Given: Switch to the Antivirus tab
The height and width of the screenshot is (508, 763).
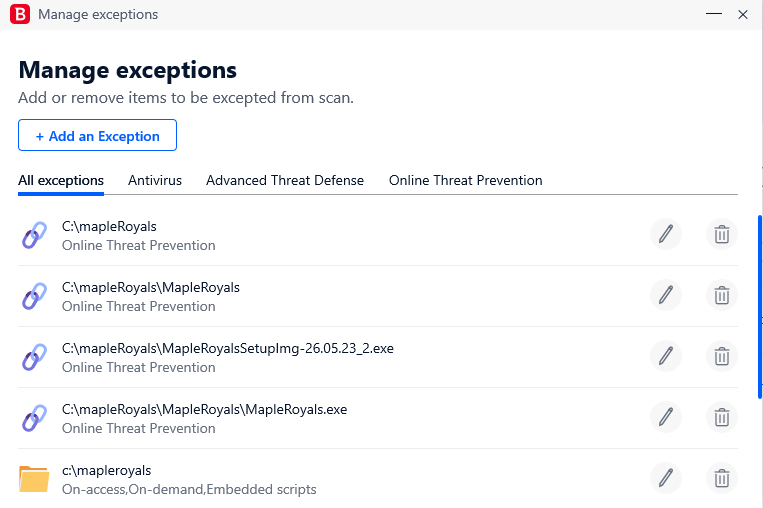Looking at the screenshot, I should (x=155, y=181).
